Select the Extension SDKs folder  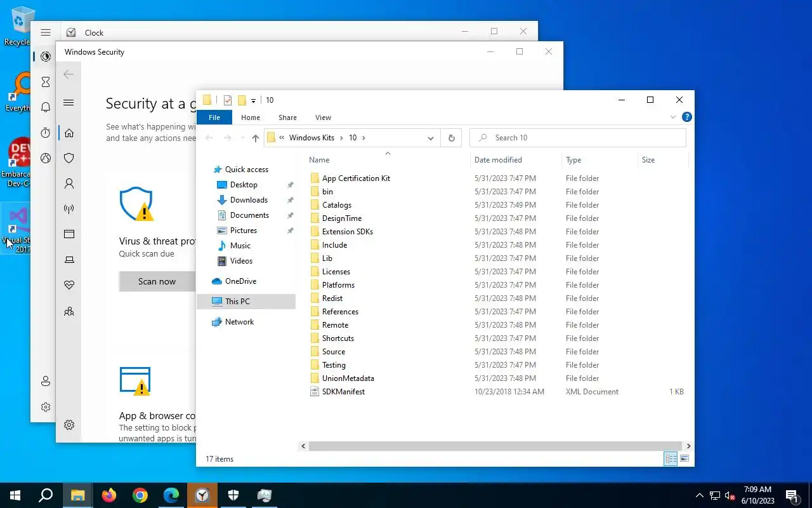(347, 232)
